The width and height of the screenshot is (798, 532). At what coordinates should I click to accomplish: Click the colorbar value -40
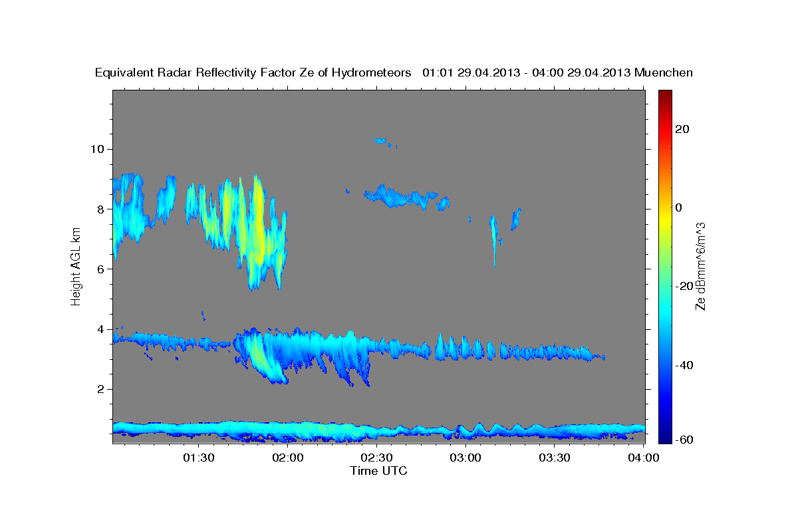(684, 364)
